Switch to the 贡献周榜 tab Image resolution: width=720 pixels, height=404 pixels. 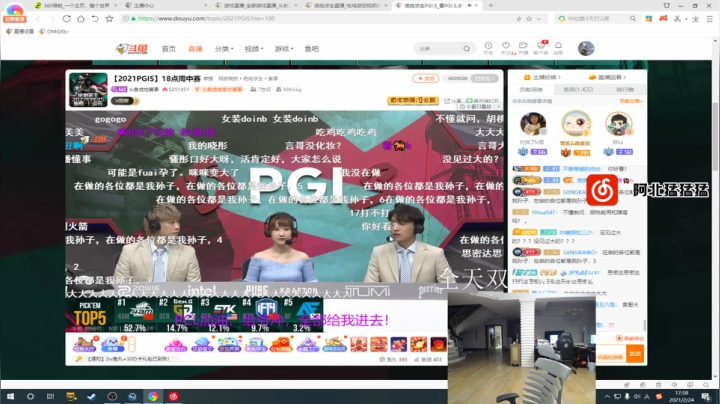[x=531, y=90]
